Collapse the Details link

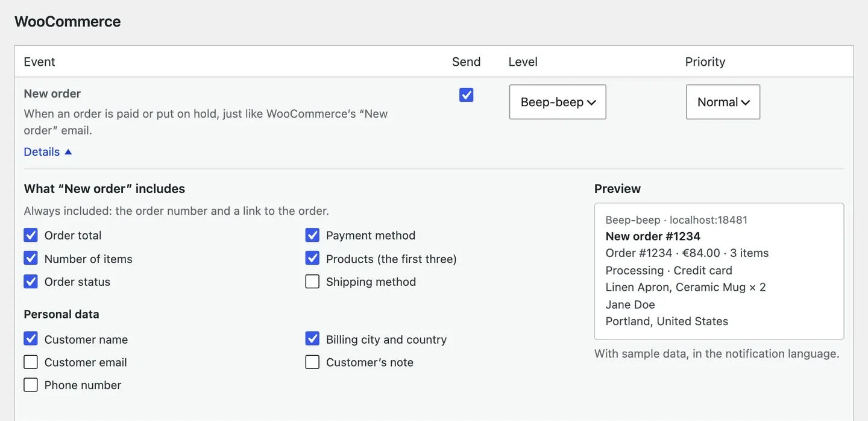coord(48,152)
